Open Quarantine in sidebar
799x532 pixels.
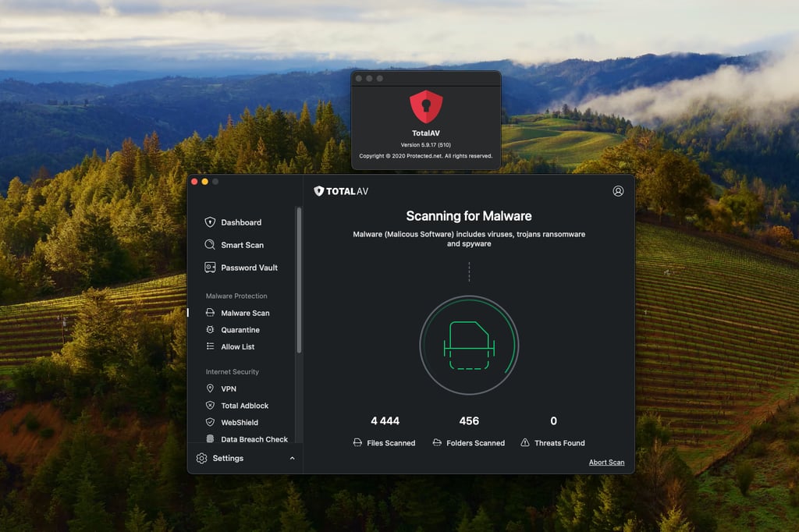tap(240, 330)
